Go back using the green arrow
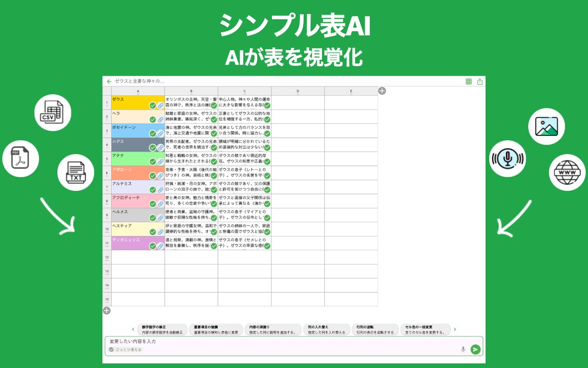Image resolution: width=588 pixels, height=368 pixels. [x=109, y=81]
